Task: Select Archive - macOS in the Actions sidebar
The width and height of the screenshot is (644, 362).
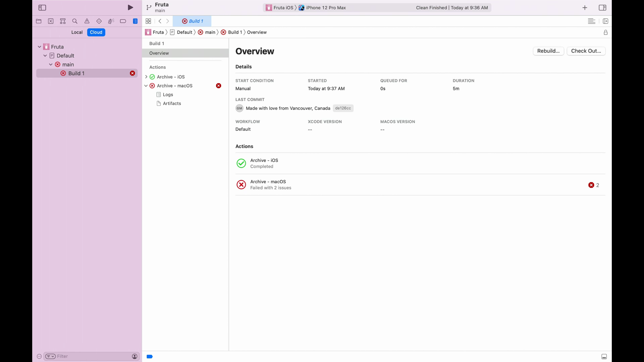Action: click(175, 86)
